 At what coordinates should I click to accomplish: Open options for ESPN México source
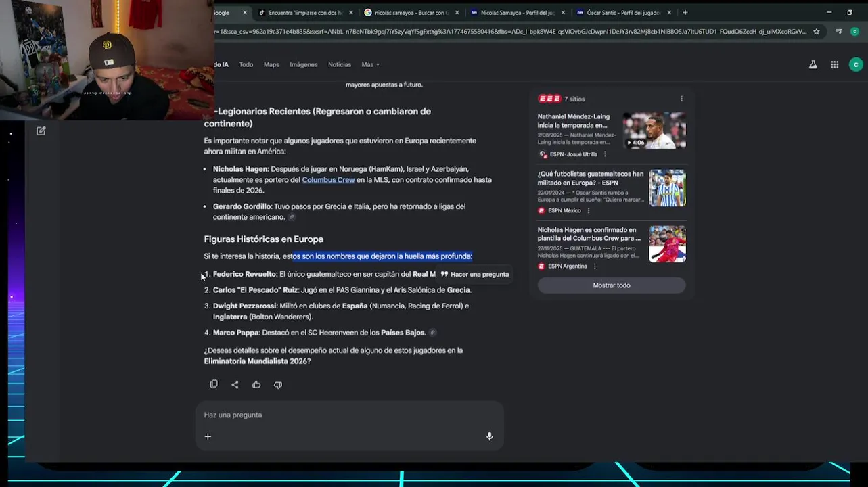click(589, 210)
